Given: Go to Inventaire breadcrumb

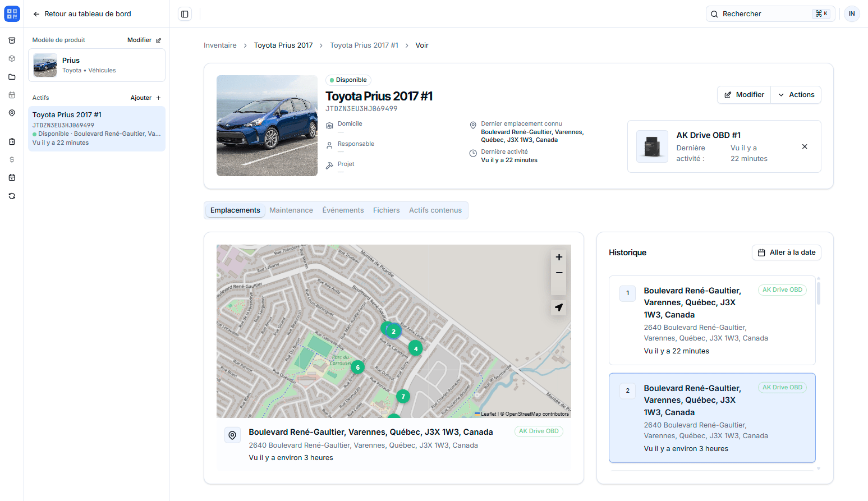Looking at the screenshot, I should 220,45.
